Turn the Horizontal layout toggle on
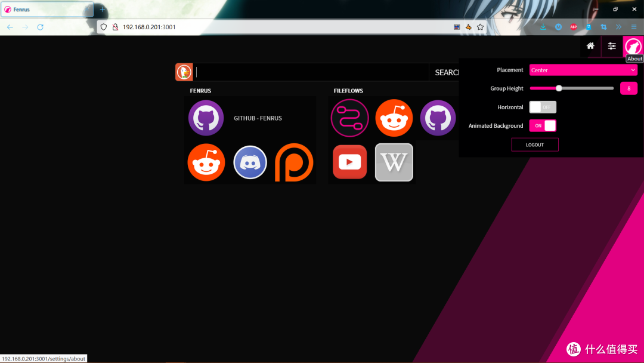 (543, 107)
